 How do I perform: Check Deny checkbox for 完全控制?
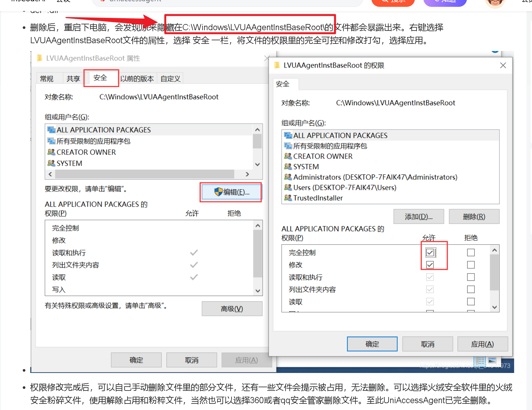[x=471, y=252]
